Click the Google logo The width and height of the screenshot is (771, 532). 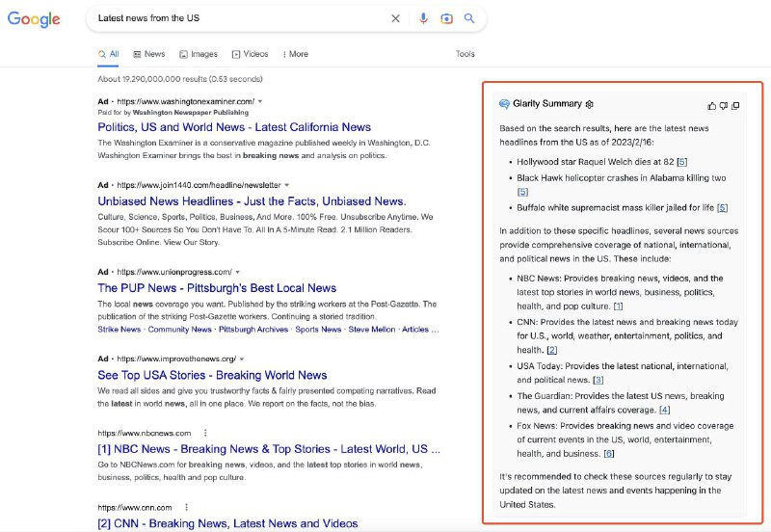[x=35, y=19]
